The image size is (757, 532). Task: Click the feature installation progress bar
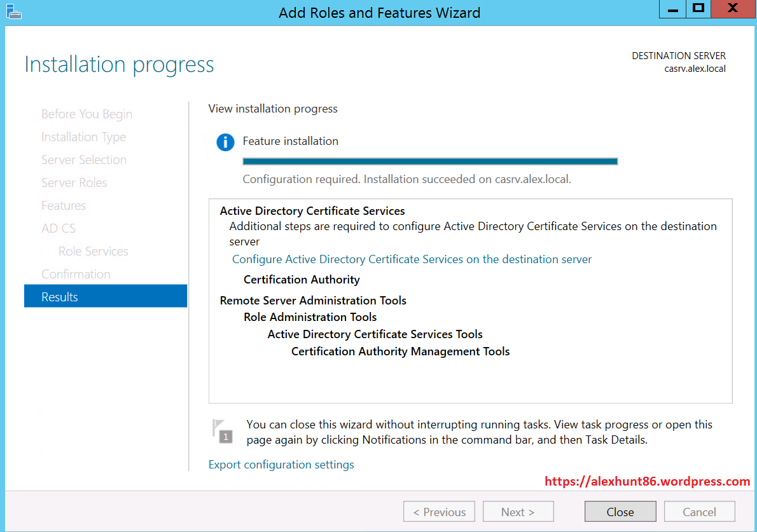(x=430, y=161)
